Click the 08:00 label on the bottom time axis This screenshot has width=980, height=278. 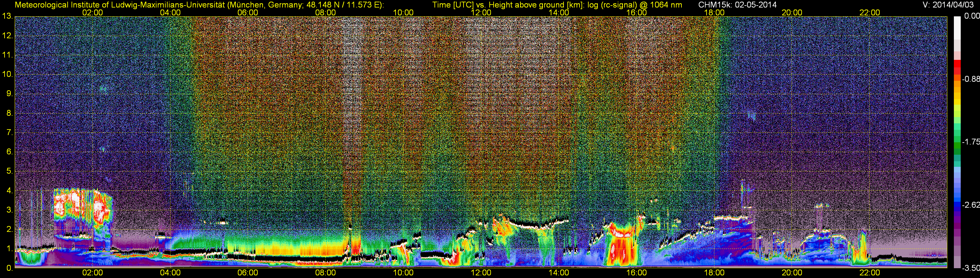(326, 273)
